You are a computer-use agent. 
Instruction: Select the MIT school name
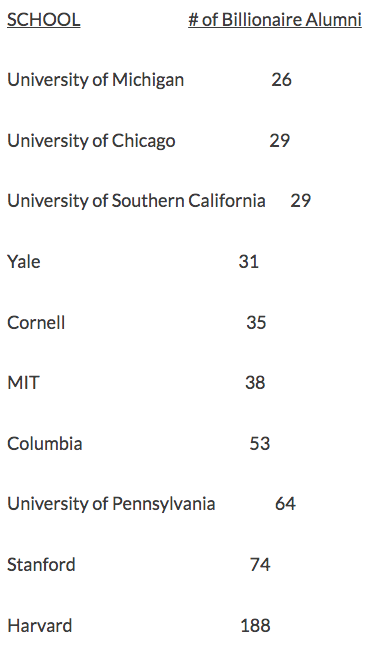click(23, 383)
